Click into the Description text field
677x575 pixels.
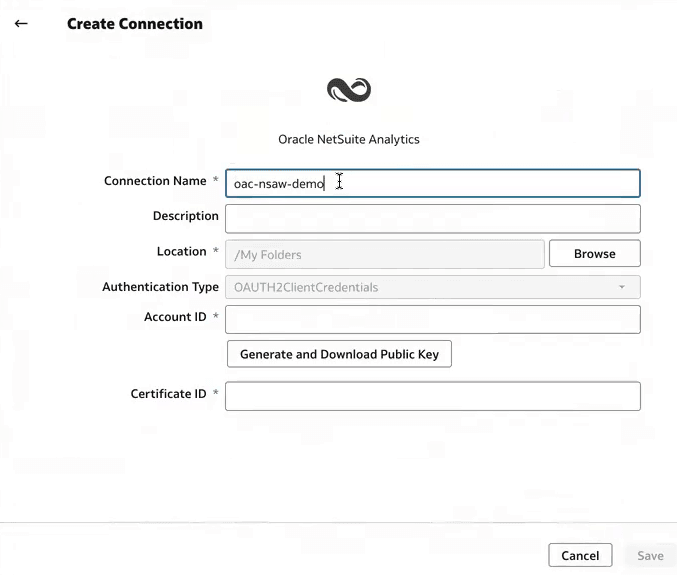point(433,219)
